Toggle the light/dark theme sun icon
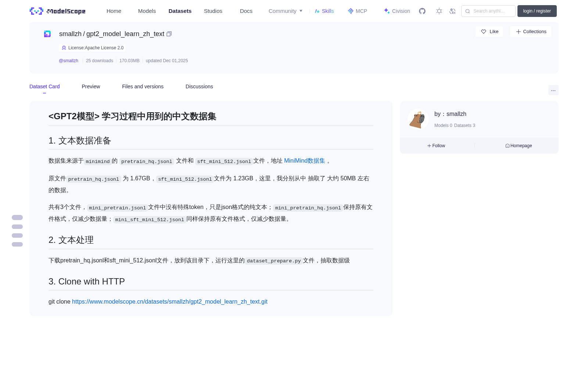The image size is (588, 368). 439,11
